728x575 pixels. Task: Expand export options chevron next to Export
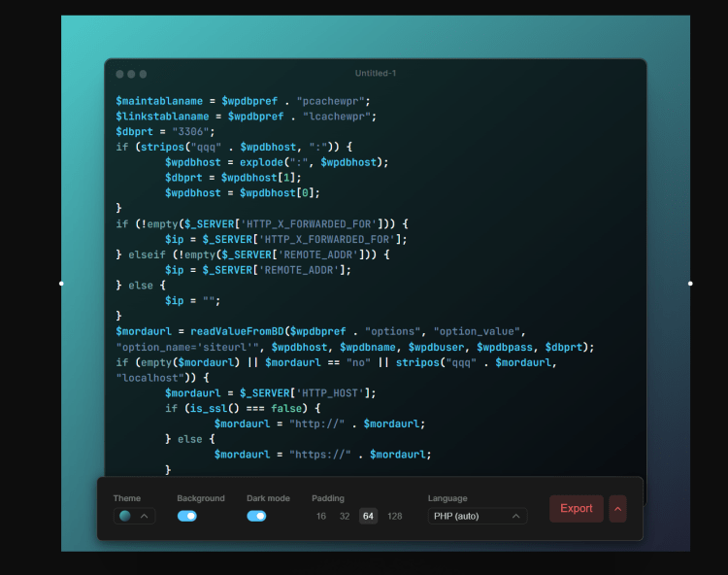618,509
